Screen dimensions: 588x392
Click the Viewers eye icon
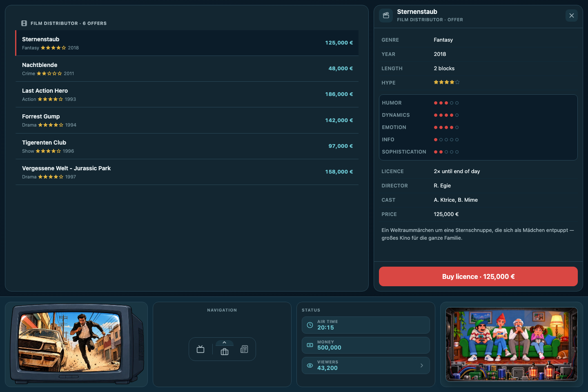click(x=310, y=365)
